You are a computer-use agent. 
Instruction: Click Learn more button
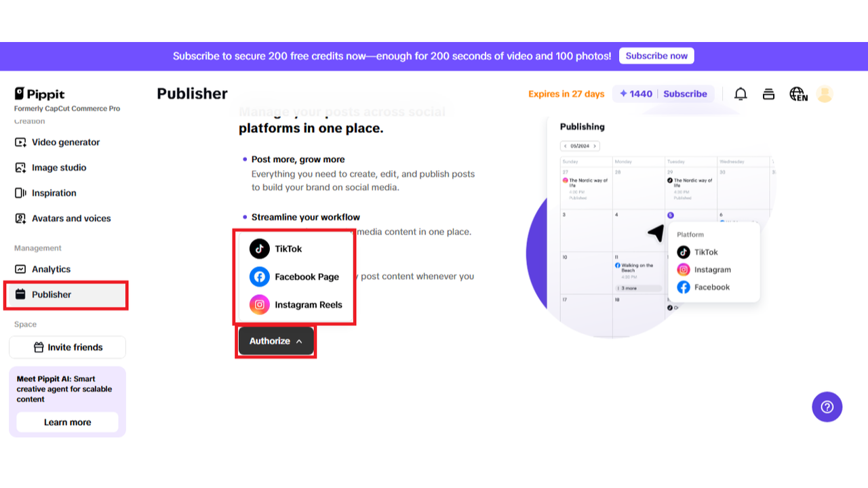point(67,422)
